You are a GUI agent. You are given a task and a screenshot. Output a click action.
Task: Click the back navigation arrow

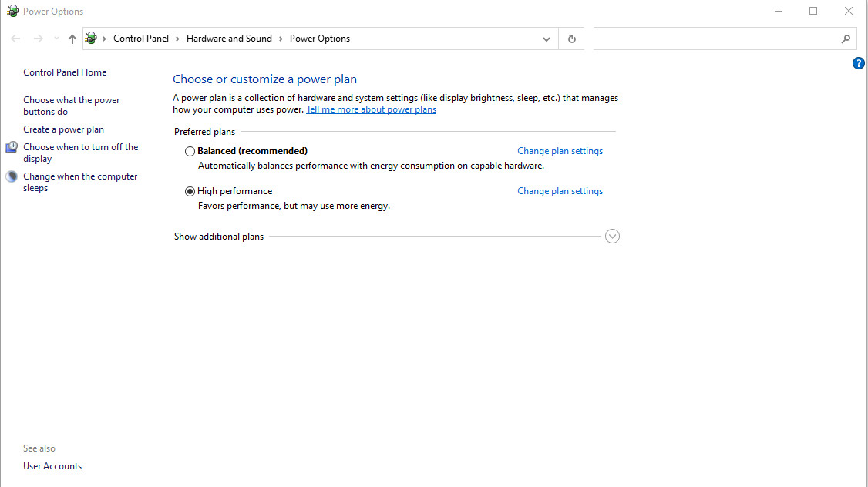click(x=16, y=39)
